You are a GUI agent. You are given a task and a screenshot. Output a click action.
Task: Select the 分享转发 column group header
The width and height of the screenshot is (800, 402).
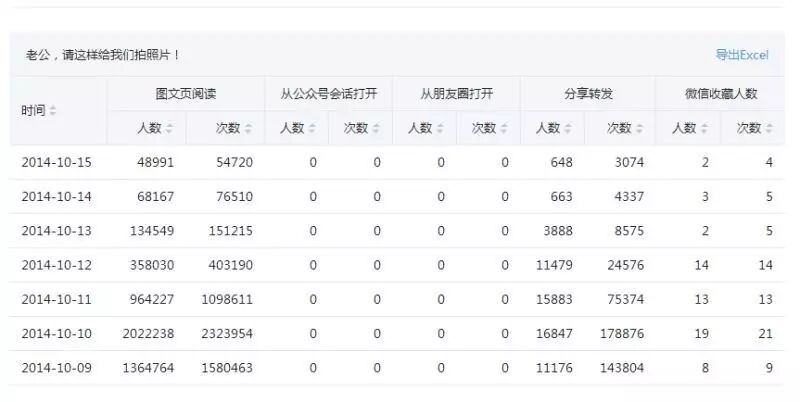pyautogui.click(x=588, y=93)
